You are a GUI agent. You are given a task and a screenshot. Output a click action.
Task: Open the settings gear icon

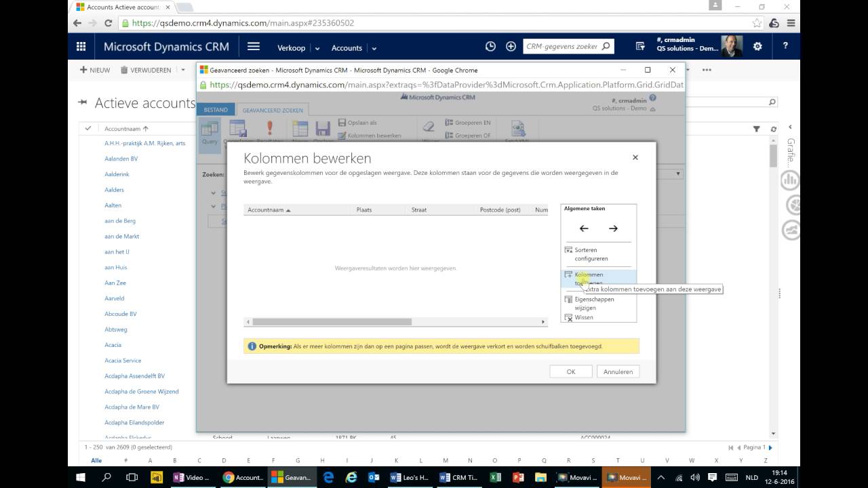(757, 47)
